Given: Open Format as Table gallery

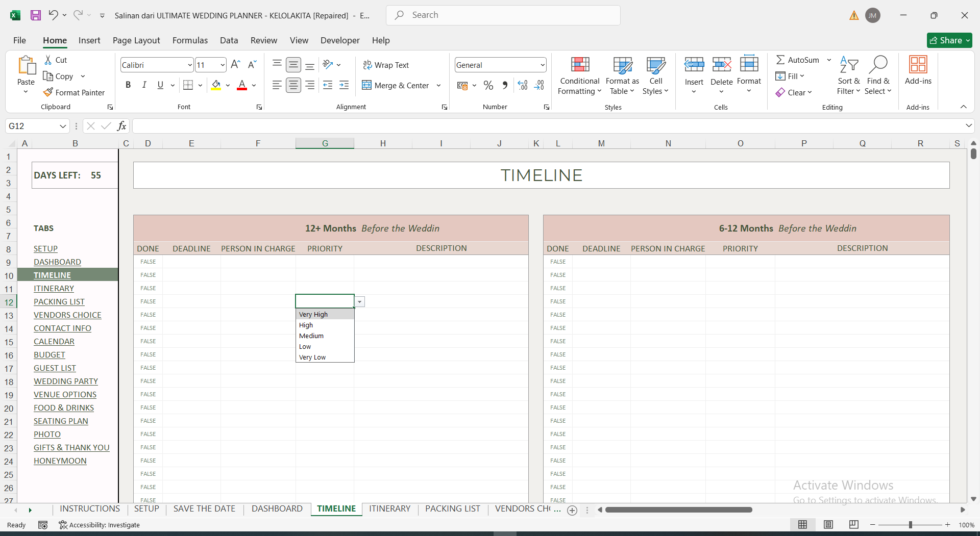Looking at the screenshot, I should (622, 75).
